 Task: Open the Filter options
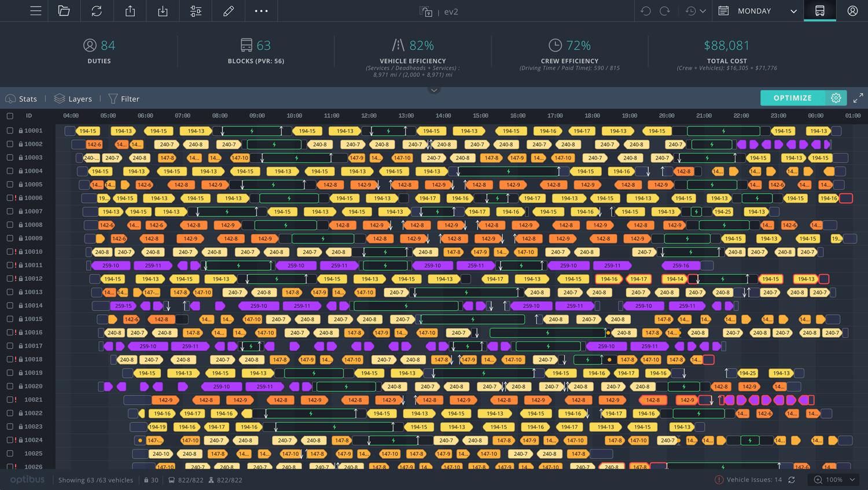point(124,99)
